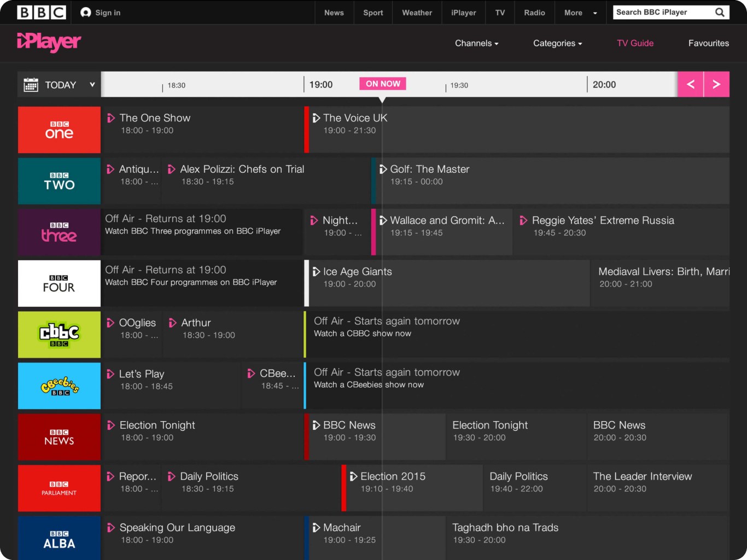This screenshot has width=747, height=560.
Task: Go to TV in top navigation
Action: 500,13
